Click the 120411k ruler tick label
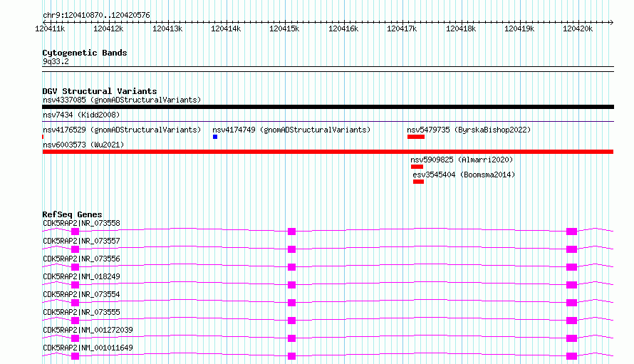634x364 pixels. (x=50, y=28)
